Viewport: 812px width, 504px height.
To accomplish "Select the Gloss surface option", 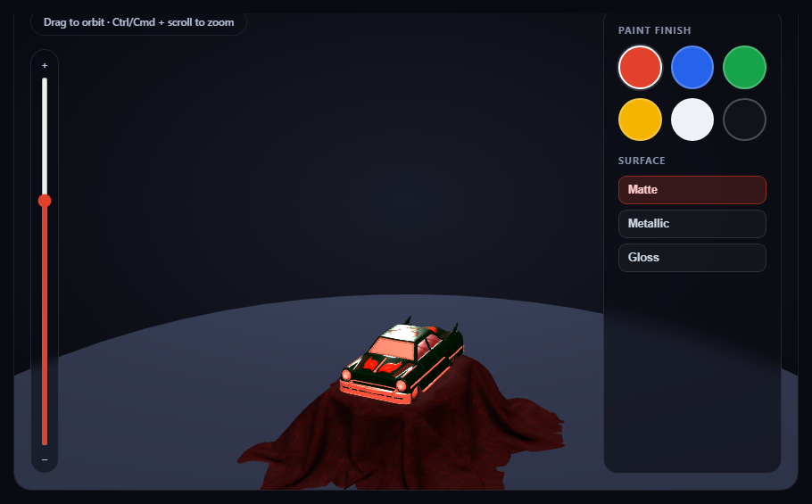I will point(692,258).
